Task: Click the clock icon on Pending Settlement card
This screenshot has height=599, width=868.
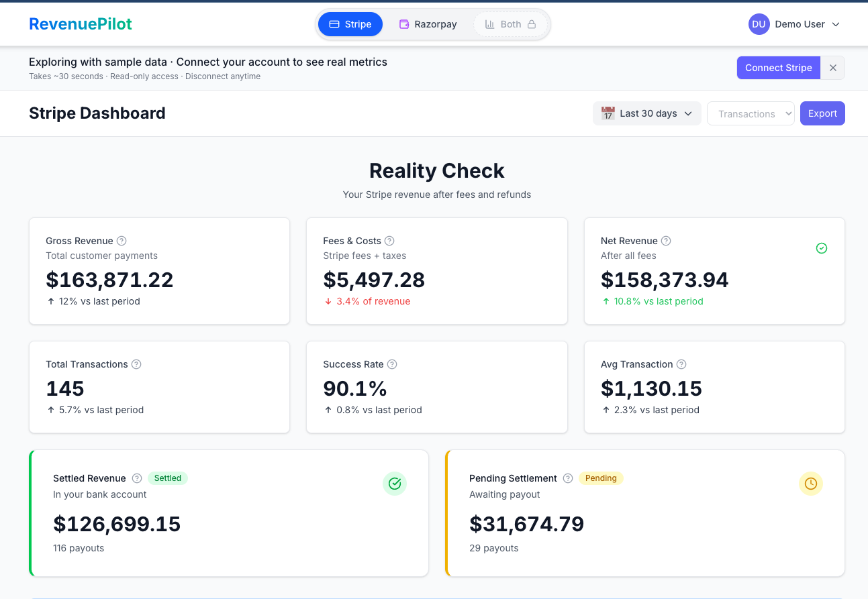Action: pyautogui.click(x=811, y=484)
